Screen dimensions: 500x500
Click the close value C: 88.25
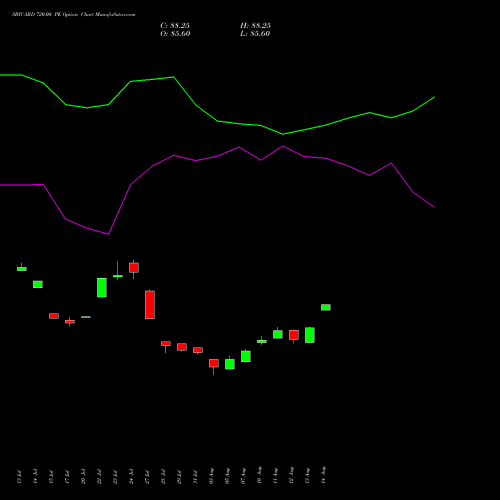tap(175, 26)
